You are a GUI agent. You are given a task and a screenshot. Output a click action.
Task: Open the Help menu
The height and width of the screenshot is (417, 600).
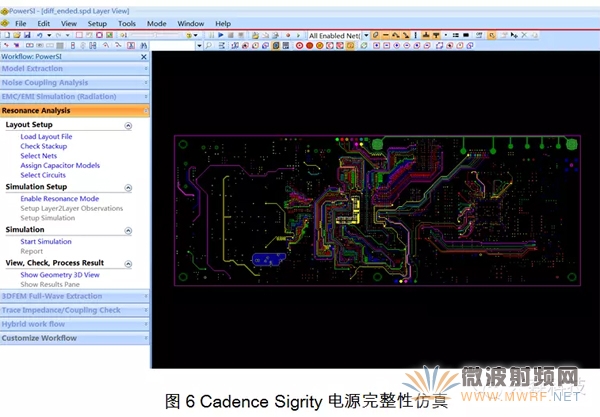[x=223, y=23]
